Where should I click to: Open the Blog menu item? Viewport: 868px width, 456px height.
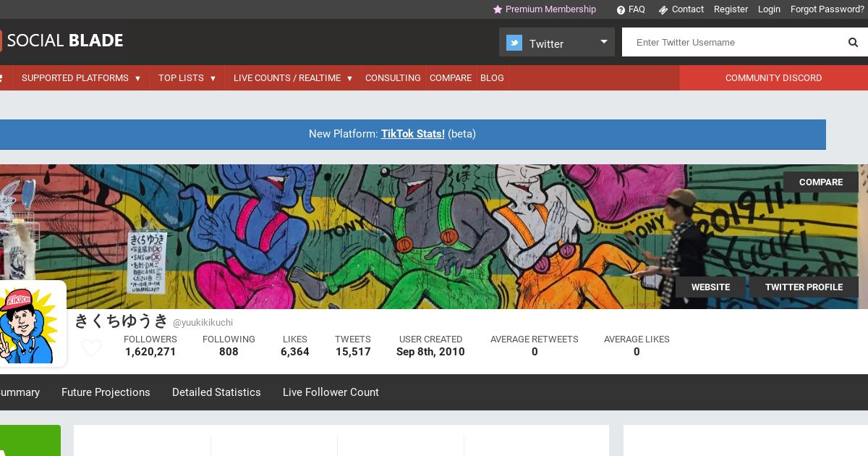[x=492, y=77]
